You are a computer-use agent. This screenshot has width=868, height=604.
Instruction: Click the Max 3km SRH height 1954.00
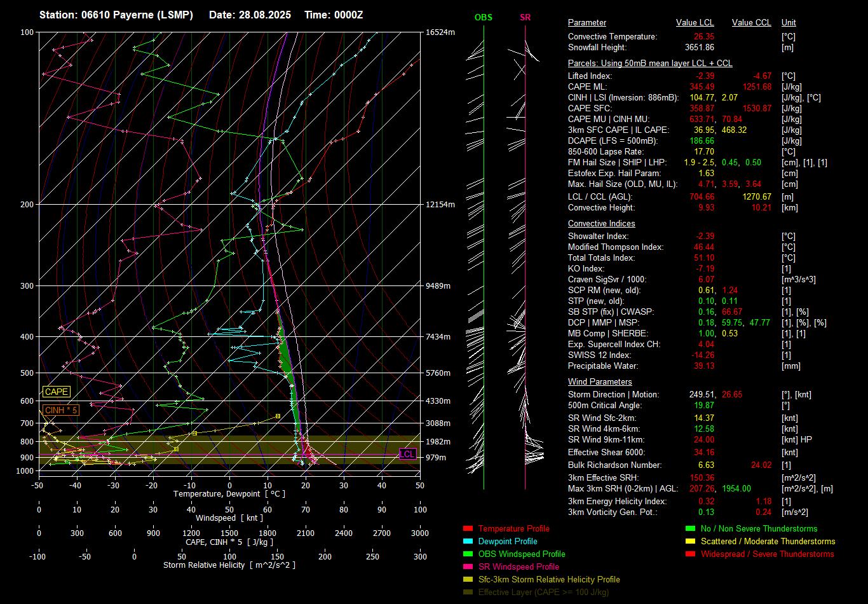pyautogui.click(x=737, y=488)
